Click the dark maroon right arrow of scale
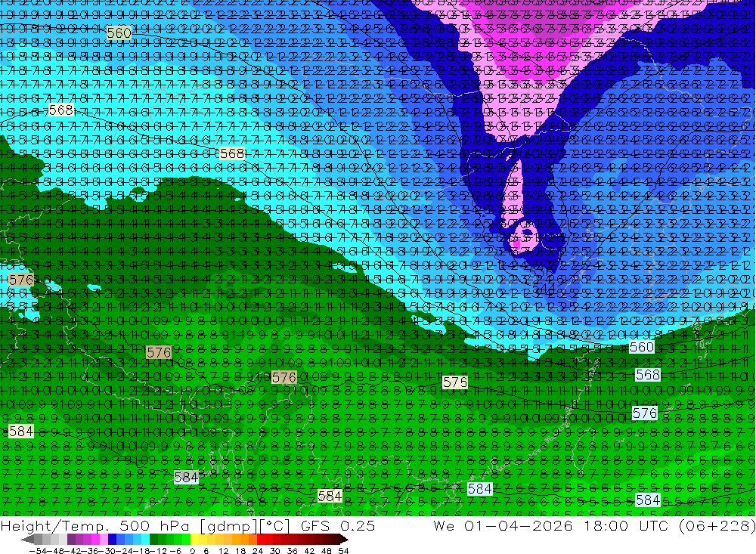 point(342,539)
